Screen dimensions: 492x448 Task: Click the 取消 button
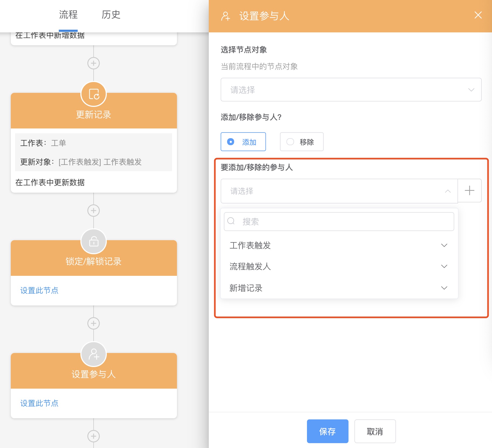pos(375,431)
